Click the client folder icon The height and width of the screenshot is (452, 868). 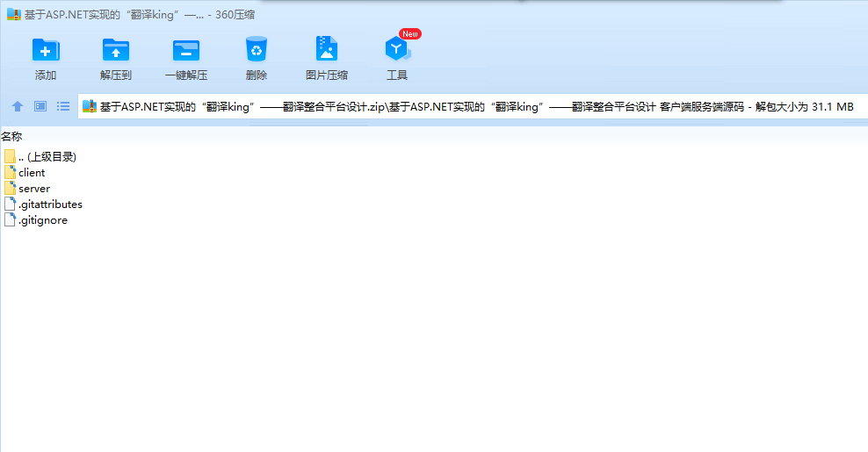pos(10,173)
